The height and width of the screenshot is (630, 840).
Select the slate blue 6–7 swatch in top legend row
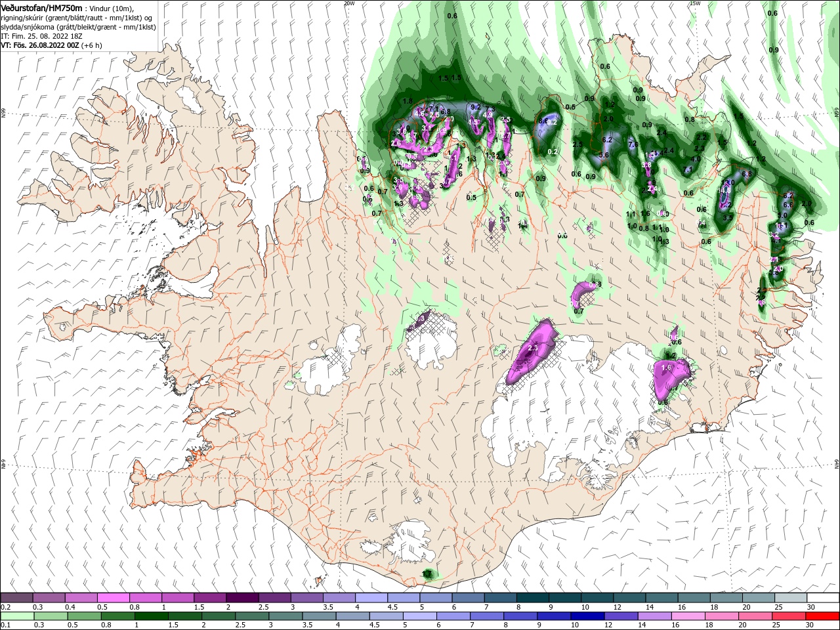(x=468, y=598)
